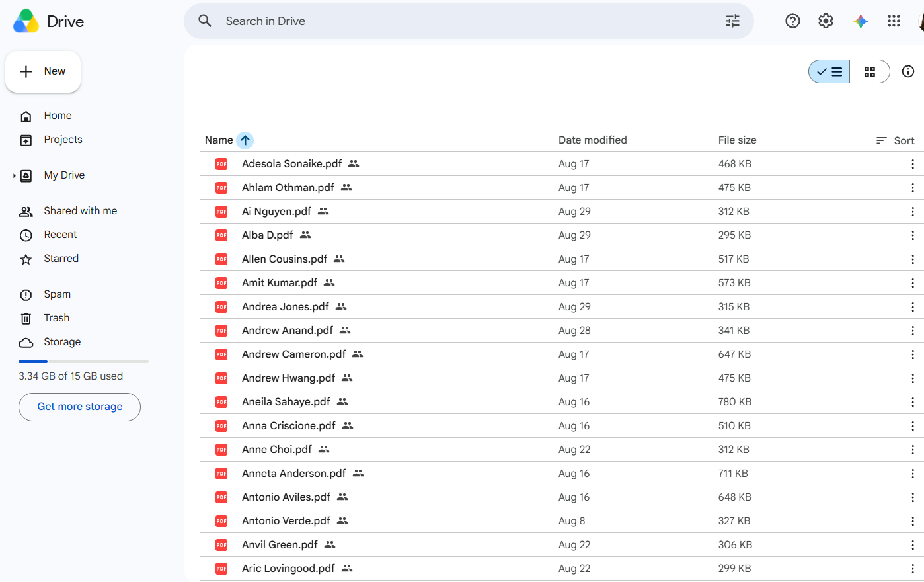Launch the Gemini sparkle assistant
Image resolution: width=924 pixels, height=582 pixels.
861,21
